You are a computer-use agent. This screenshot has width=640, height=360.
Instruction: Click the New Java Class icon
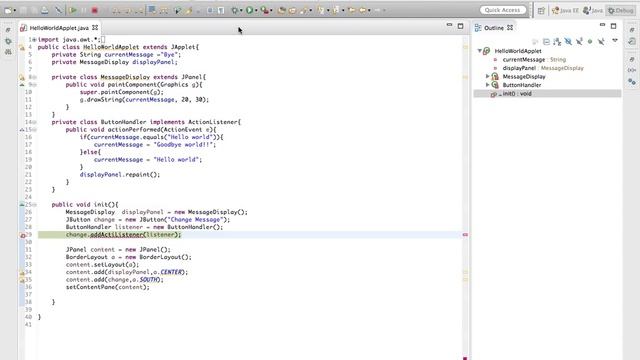(304, 11)
